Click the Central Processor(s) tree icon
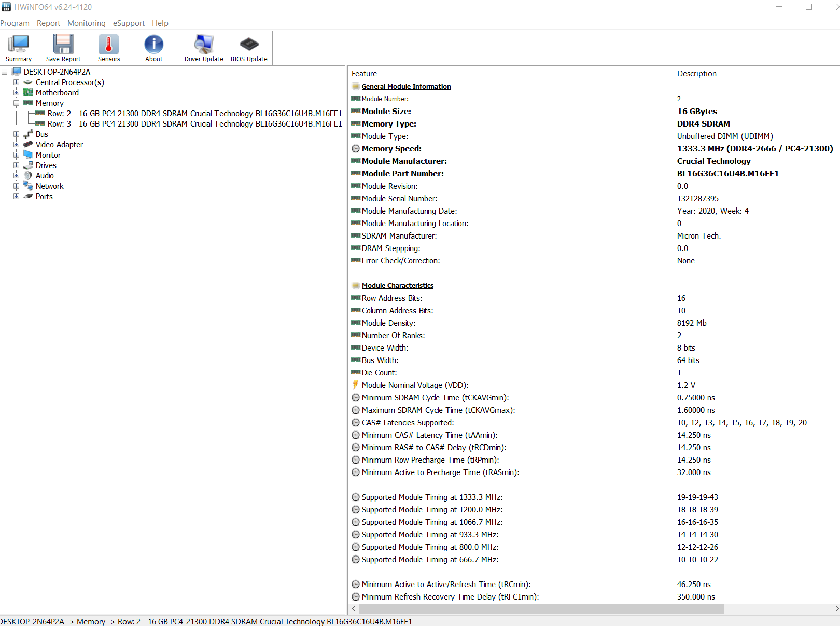This screenshot has width=840, height=626. point(28,82)
